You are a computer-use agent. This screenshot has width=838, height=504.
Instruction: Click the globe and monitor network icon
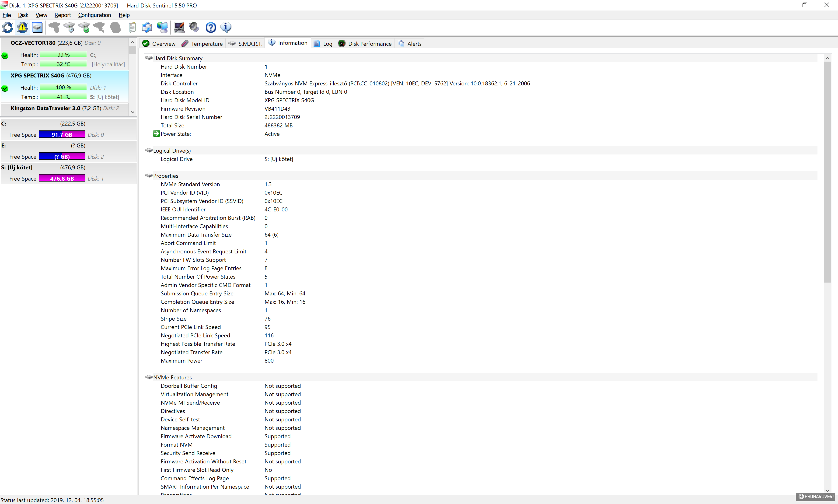point(162,28)
